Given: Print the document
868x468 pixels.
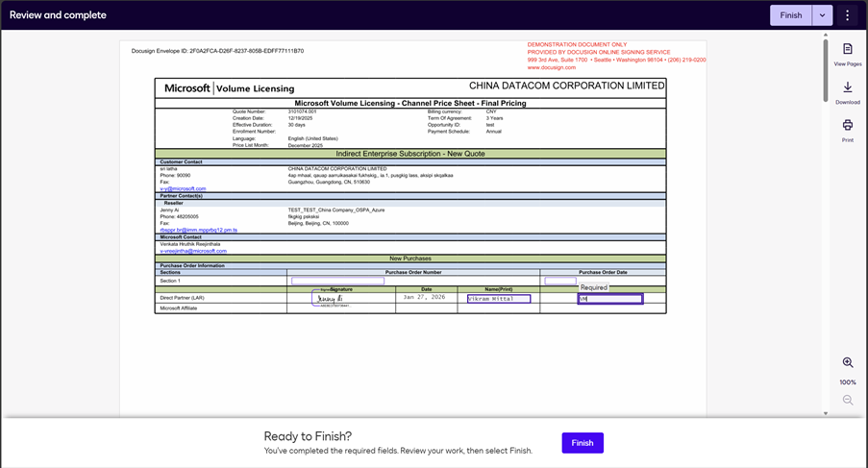Looking at the screenshot, I should [x=848, y=125].
